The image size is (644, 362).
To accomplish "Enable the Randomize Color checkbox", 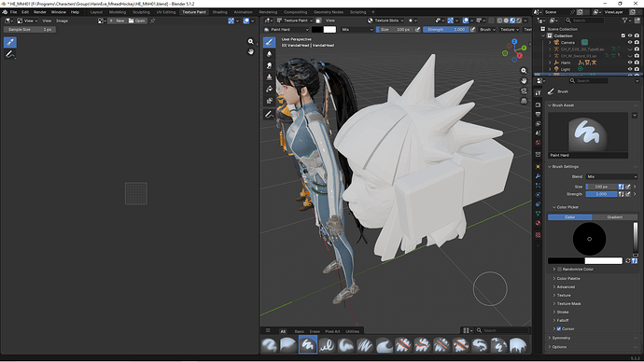I will [x=559, y=270].
